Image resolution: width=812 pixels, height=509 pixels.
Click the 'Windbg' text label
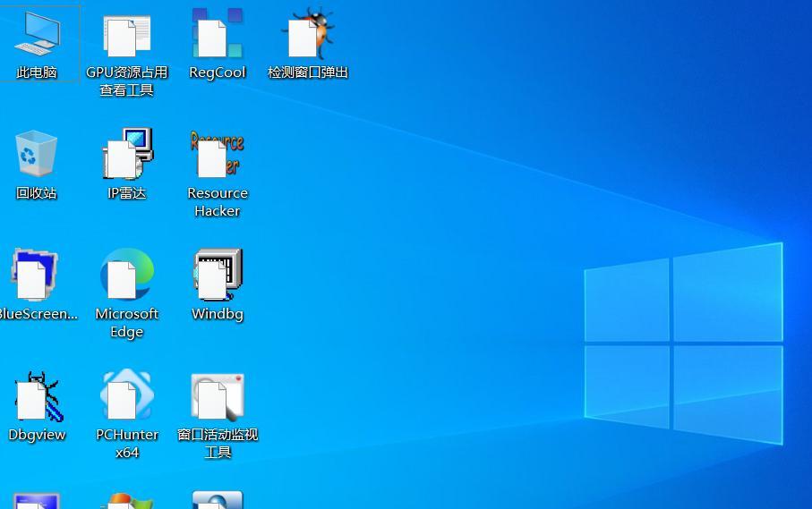pos(218,314)
